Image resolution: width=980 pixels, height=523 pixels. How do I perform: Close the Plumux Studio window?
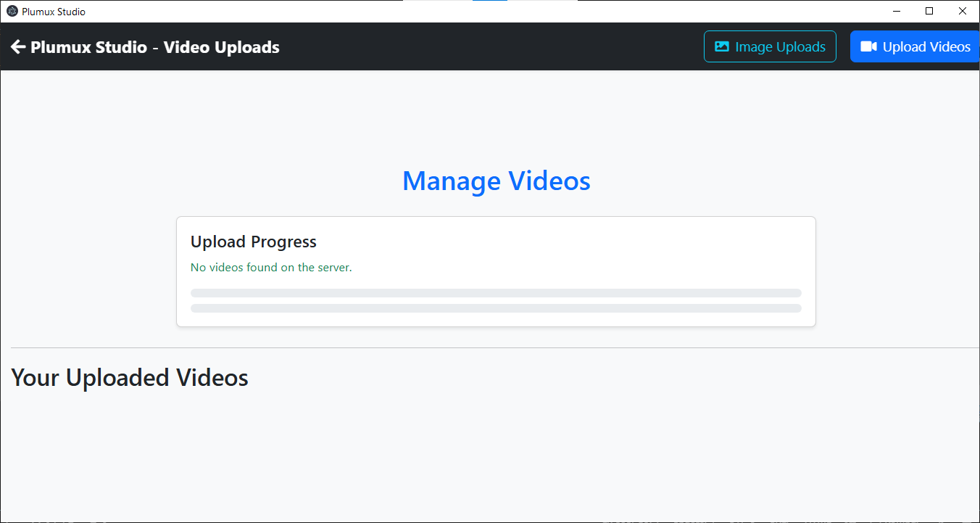(x=963, y=11)
